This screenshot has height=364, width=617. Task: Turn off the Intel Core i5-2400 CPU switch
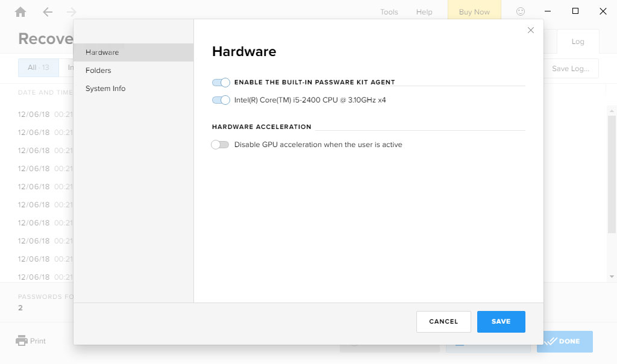pos(221,100)
